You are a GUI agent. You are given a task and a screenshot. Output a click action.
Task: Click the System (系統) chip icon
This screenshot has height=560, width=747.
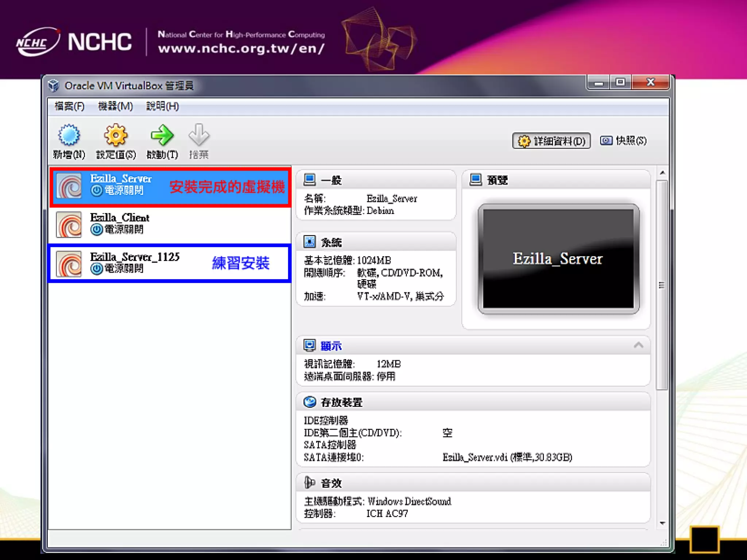(310, 242)
